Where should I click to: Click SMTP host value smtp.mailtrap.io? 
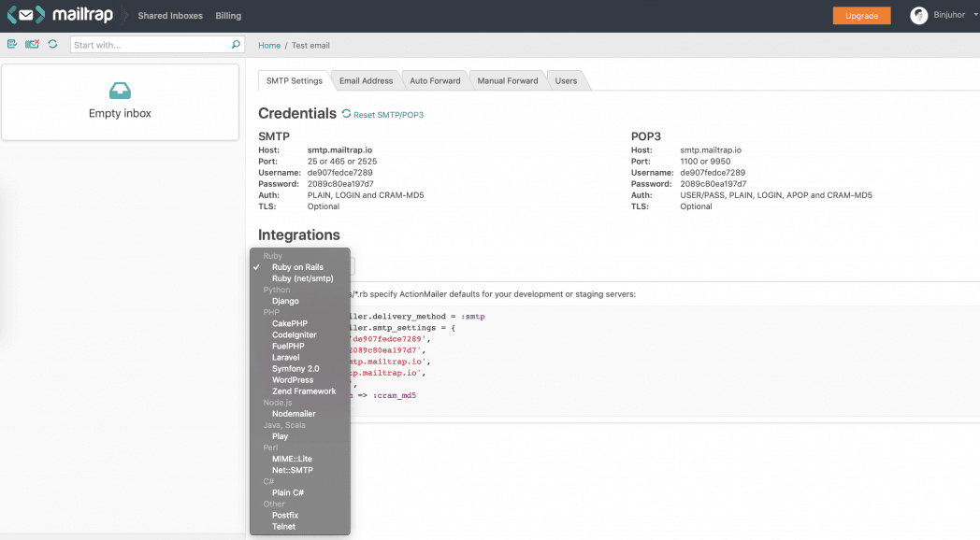[x=339, y=149]
